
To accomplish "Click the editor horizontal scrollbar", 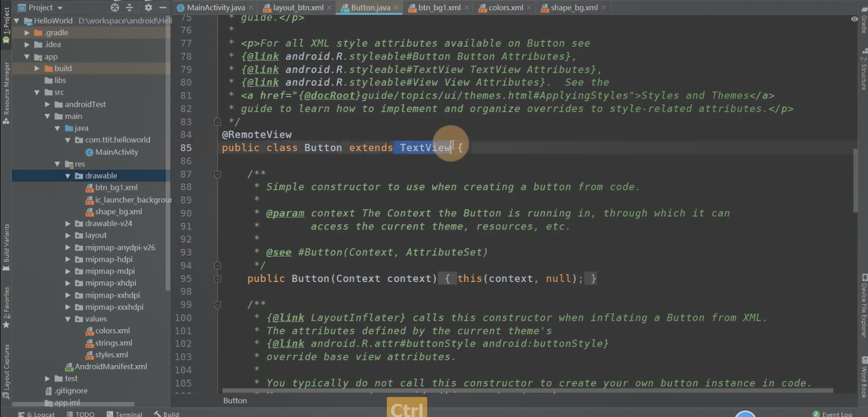I will (528, 391).
